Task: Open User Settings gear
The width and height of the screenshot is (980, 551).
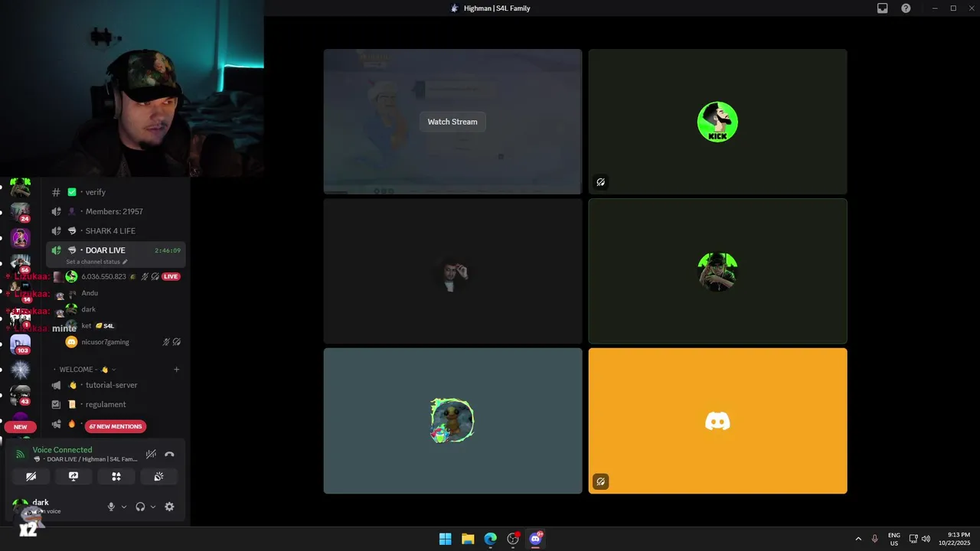Action: pos(169,507)
